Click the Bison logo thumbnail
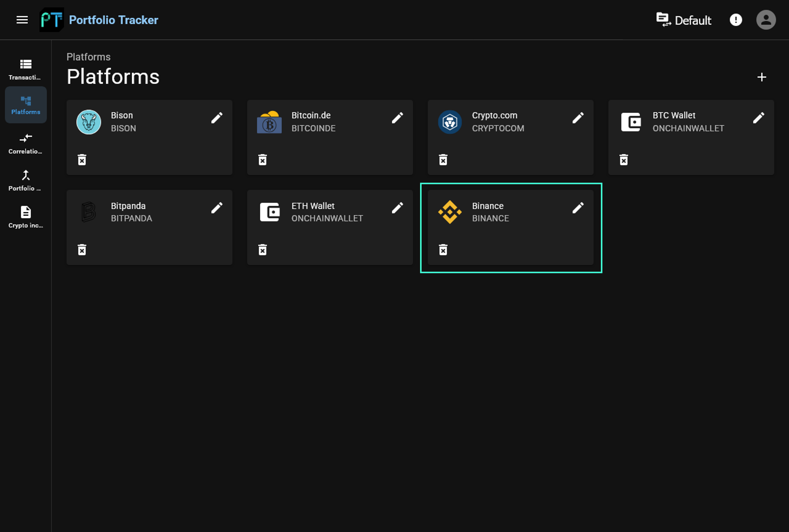This screenshot has width=789, height=532. coord(89,122)
